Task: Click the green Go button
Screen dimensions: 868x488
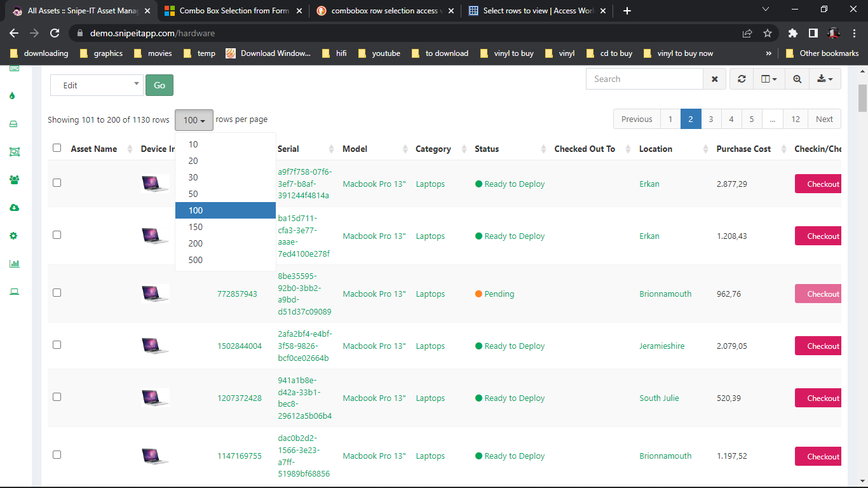Action: [x=159, y=85]
